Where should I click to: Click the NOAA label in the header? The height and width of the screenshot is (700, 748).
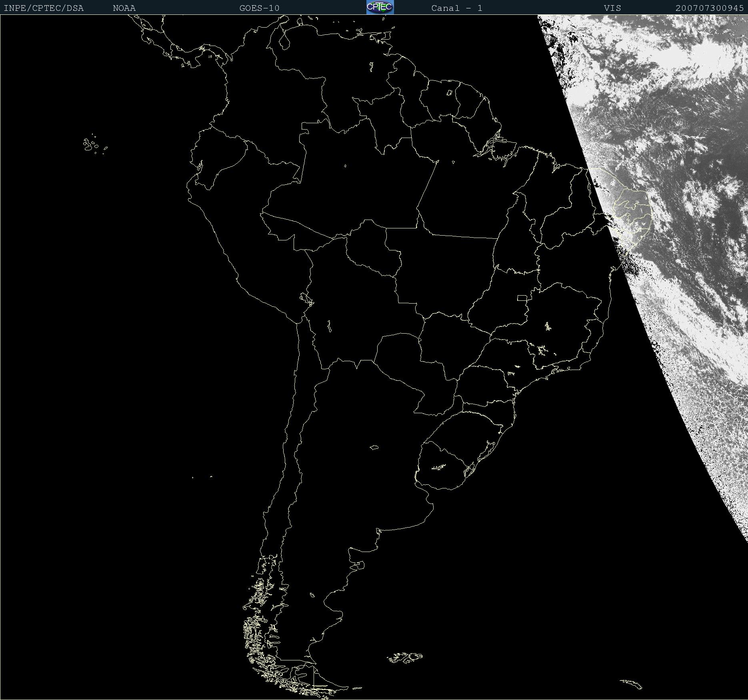(x=124, y=8)
